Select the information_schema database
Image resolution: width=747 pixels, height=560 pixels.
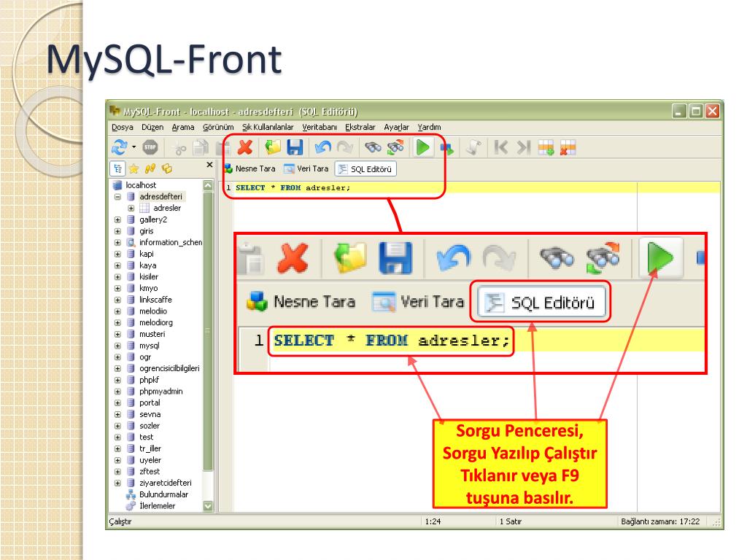tap(171, 242)
